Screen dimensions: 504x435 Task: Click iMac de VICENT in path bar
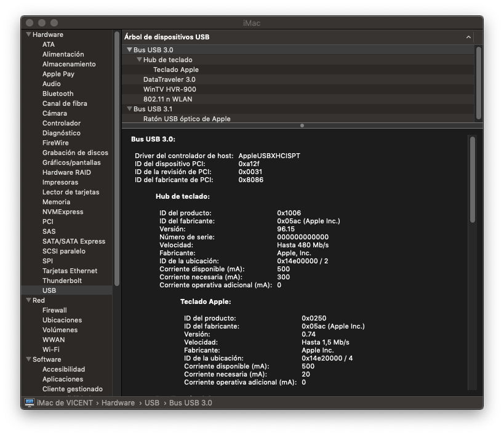pyautogui.click(x=65, y=403)
